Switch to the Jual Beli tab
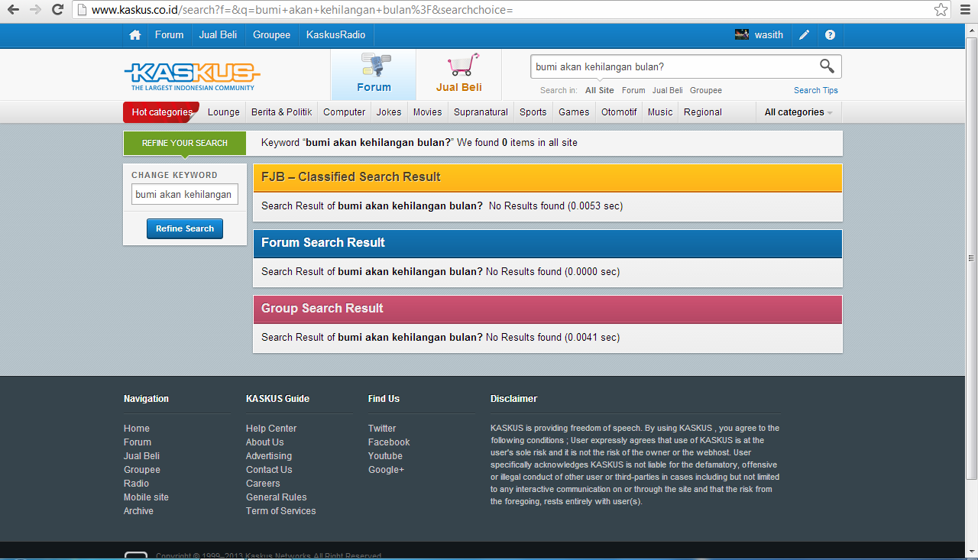This screenshot has width=978, height=560. point(459,74)
